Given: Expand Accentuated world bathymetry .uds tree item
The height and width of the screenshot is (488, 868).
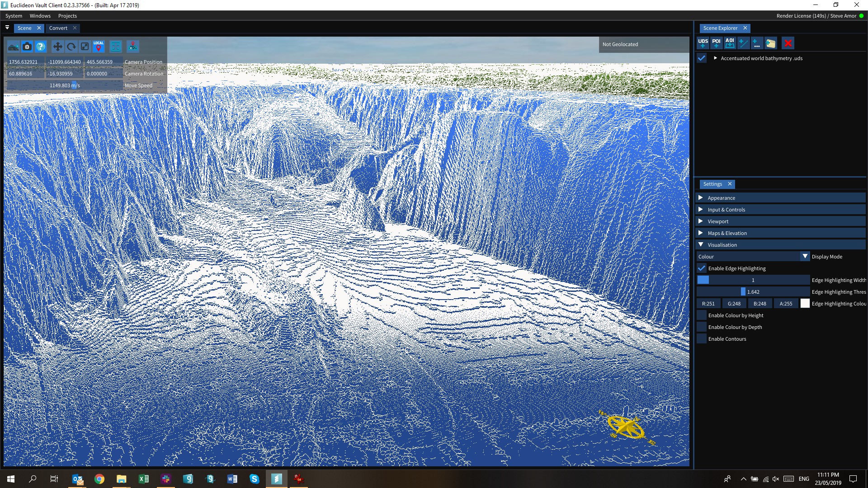Looking at the screenshot, I should click(x=715, y=58).
